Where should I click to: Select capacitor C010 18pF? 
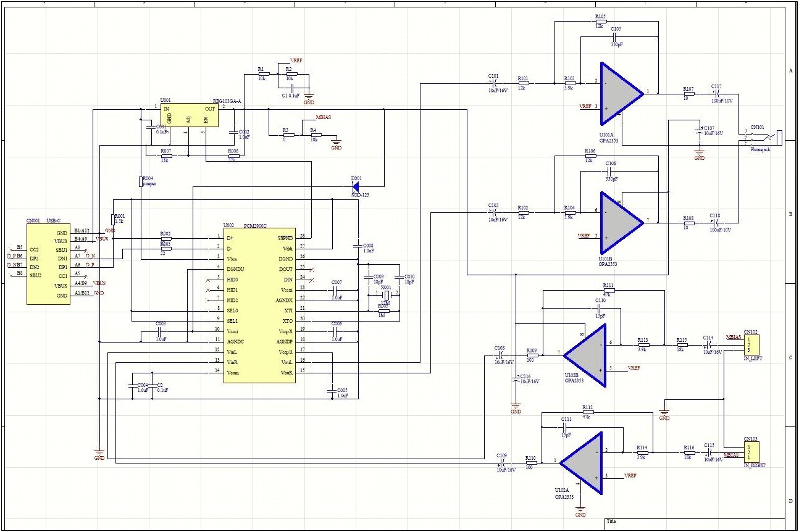point(399,276)
